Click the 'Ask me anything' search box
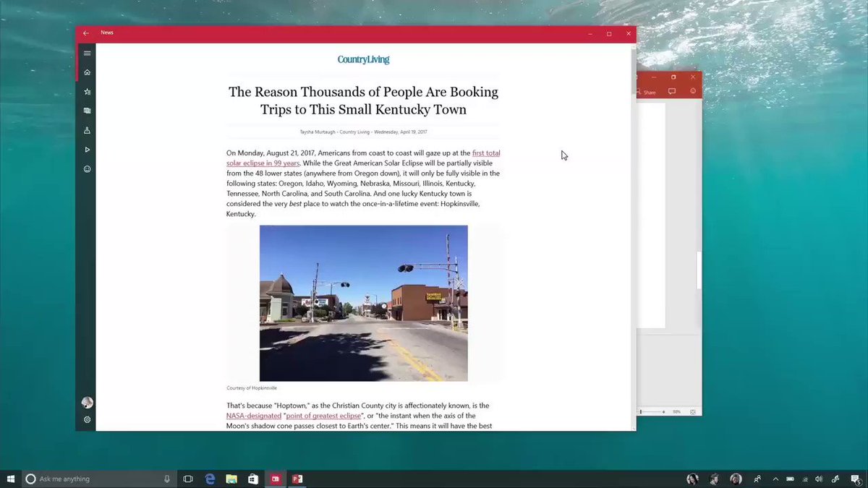This screenshot has width=868, height=488. tap(99, 479)
